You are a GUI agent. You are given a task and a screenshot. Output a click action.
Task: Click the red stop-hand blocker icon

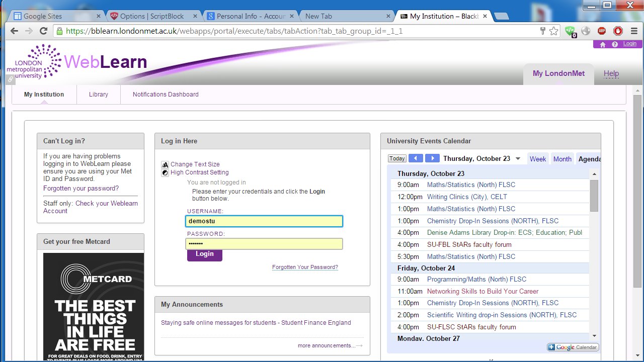[x=618, y=31]
